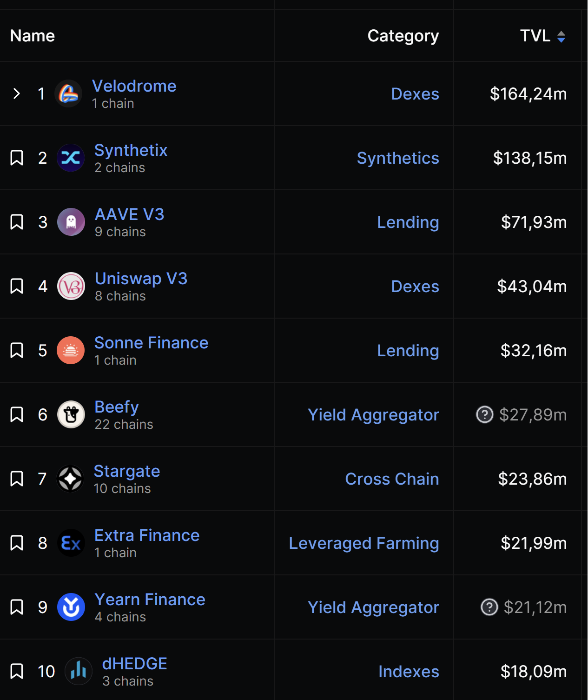Click the AAVE V3 ghost logo
Viewport: 588px width, 700px height.
click(71, 222)
